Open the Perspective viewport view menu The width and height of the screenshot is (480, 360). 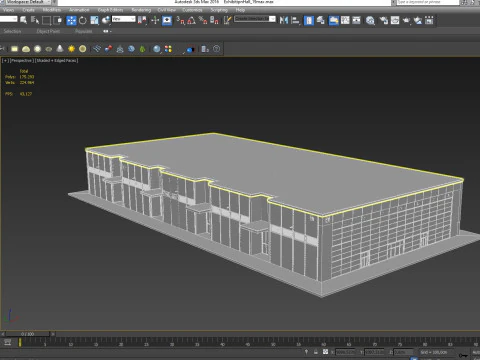click(21, 61)
